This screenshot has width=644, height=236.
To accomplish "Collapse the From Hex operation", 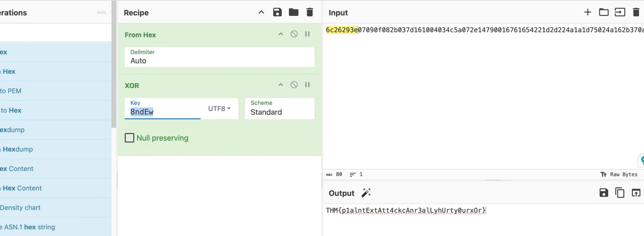I will pyautogui.click(x=281, y=34).
